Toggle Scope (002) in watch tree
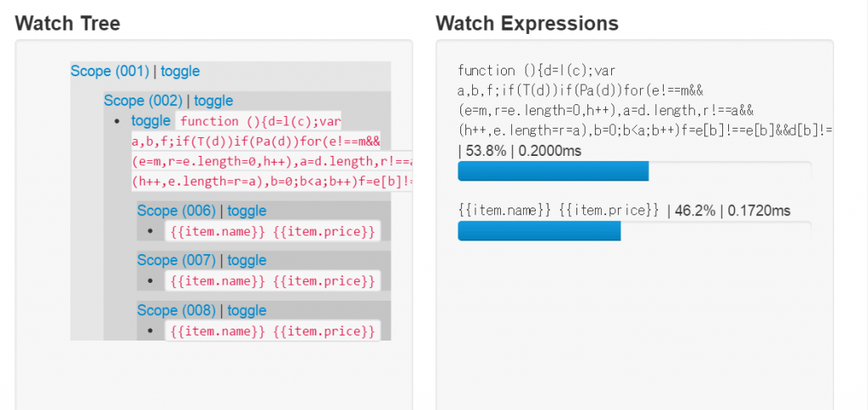Screen dimensions: 868x410 pyautogui.click(x=214, y=101)
